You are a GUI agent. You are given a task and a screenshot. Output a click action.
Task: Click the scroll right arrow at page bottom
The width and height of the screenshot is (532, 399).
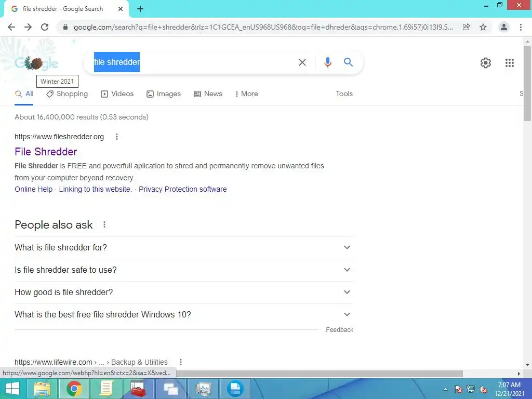519,374
